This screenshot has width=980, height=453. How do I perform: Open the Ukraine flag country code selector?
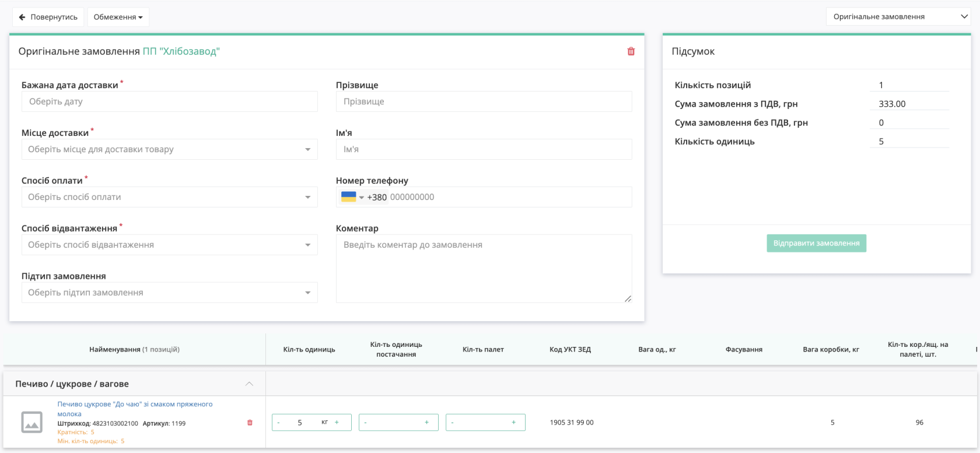[x=352, y=197]
